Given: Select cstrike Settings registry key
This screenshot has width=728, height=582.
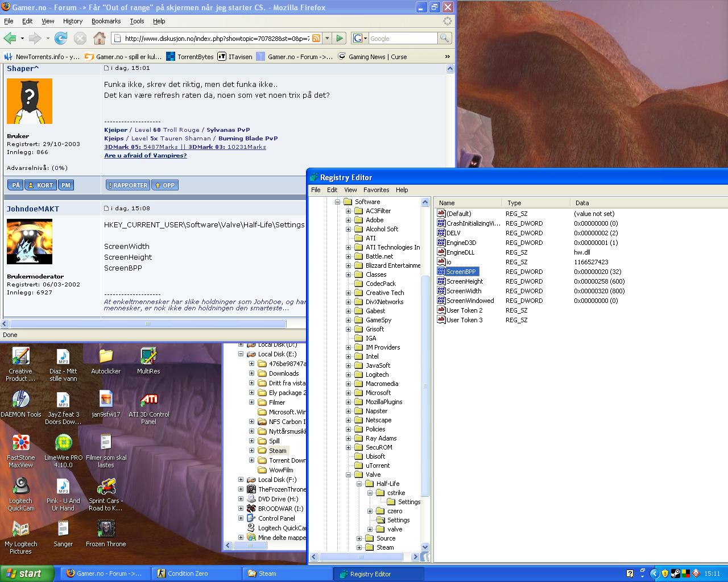Looking at the screenshot, I should coord(409,502).
